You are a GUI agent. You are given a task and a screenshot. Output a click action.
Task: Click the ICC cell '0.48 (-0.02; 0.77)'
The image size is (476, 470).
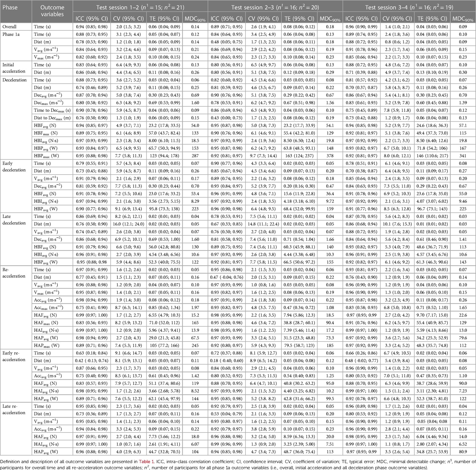(x=362, y=360)
